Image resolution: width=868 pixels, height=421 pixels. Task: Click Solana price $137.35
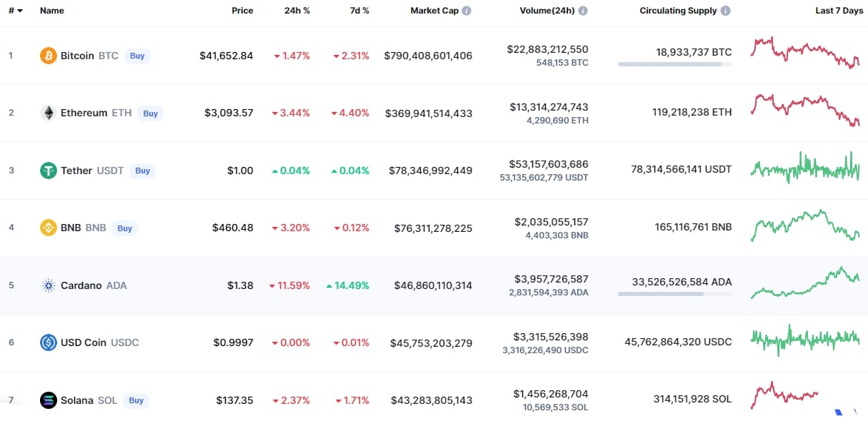pos(235,400)
